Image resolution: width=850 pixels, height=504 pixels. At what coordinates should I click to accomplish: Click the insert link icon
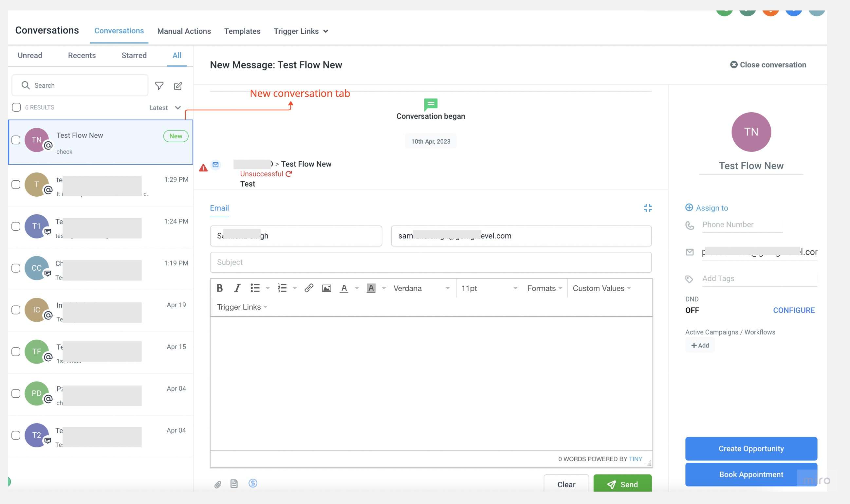click(308, 289)
